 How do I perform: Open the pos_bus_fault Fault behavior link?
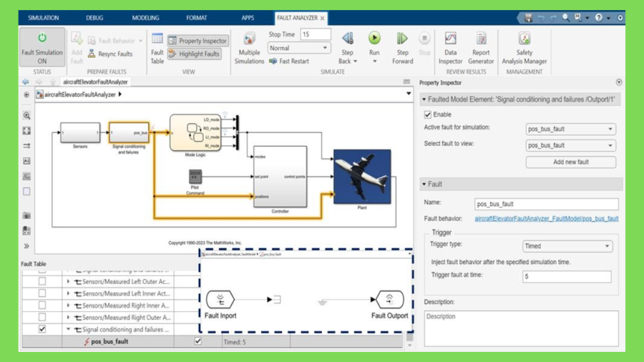coord(547,219)
